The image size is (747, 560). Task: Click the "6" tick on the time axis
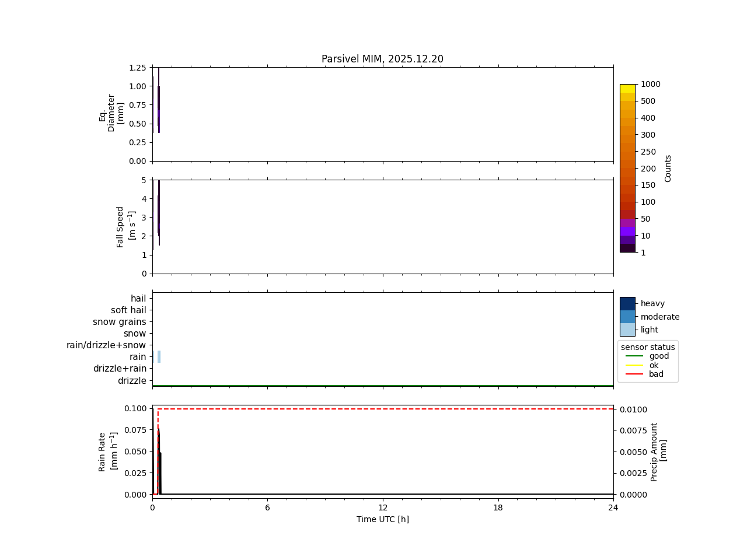pyautogui.click(x=267, y=508)
